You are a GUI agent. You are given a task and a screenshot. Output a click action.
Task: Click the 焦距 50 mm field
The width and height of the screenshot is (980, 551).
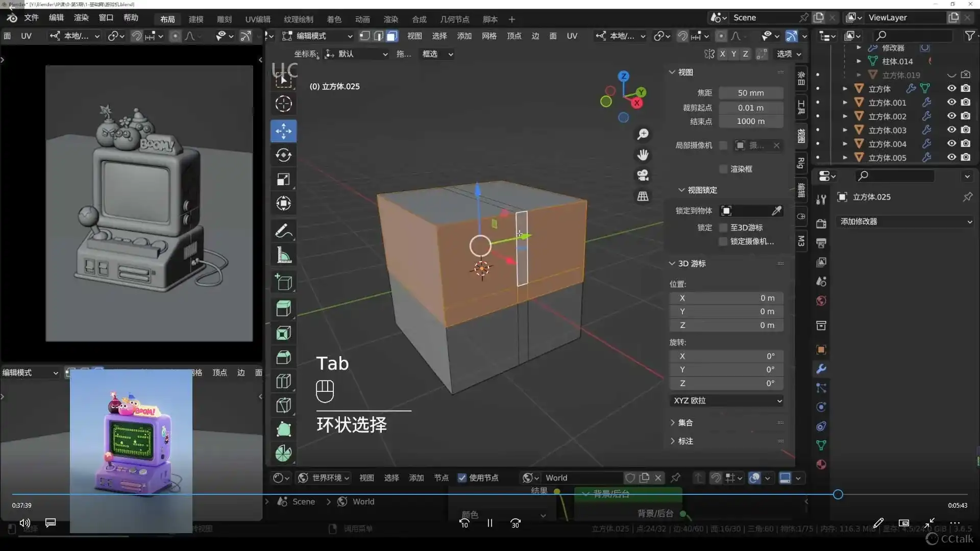tap(750, 93)
